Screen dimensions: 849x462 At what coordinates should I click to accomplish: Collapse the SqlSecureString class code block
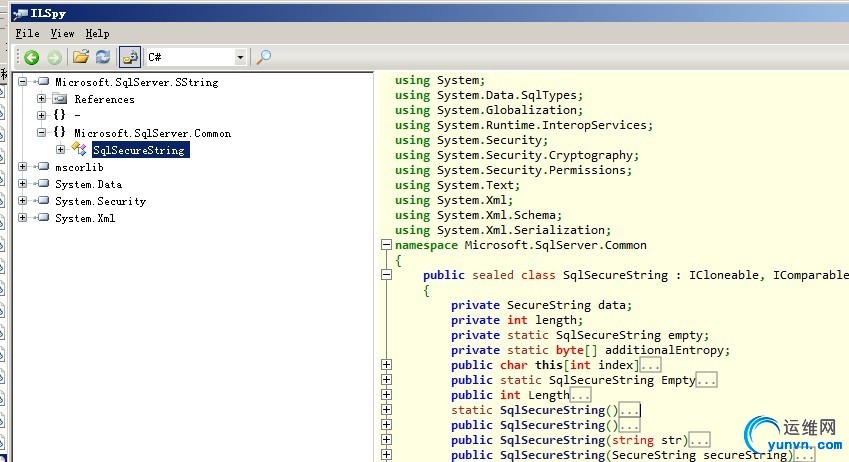tap(386, 275)
